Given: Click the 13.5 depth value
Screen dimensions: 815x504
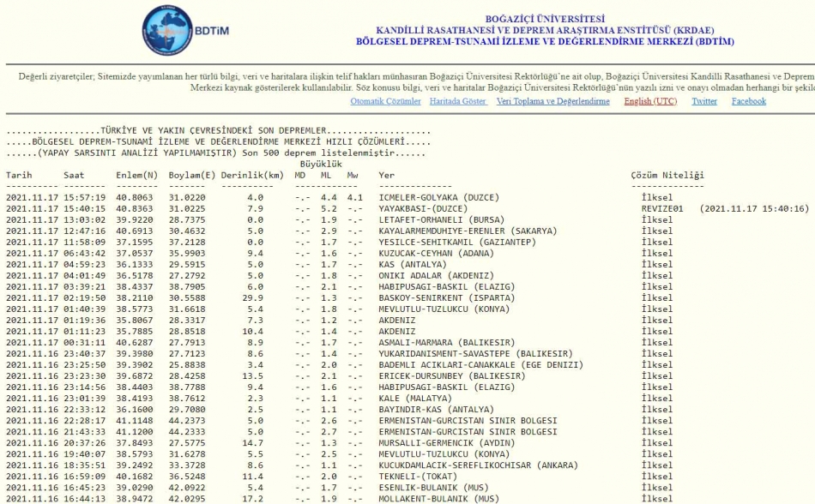Looking at the screenshot, I should tap(252, 376).
